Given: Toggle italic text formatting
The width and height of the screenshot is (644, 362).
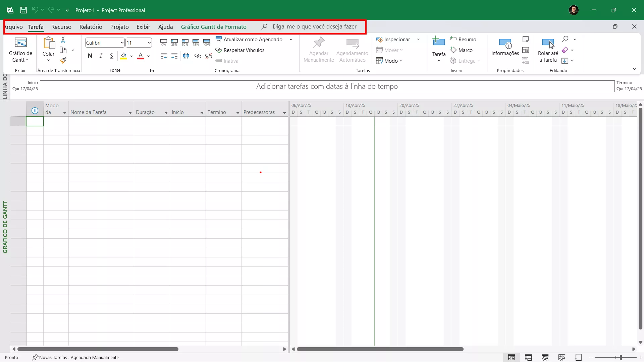Looking at the screenshot, I should click(x=101, y=56).
